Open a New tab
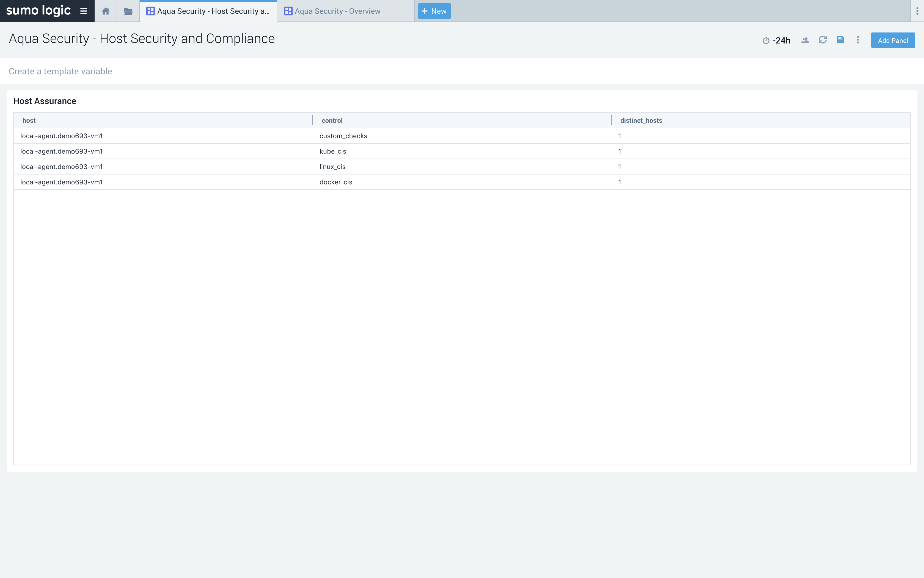The image size is (924, 578). [x=434, y=11]
